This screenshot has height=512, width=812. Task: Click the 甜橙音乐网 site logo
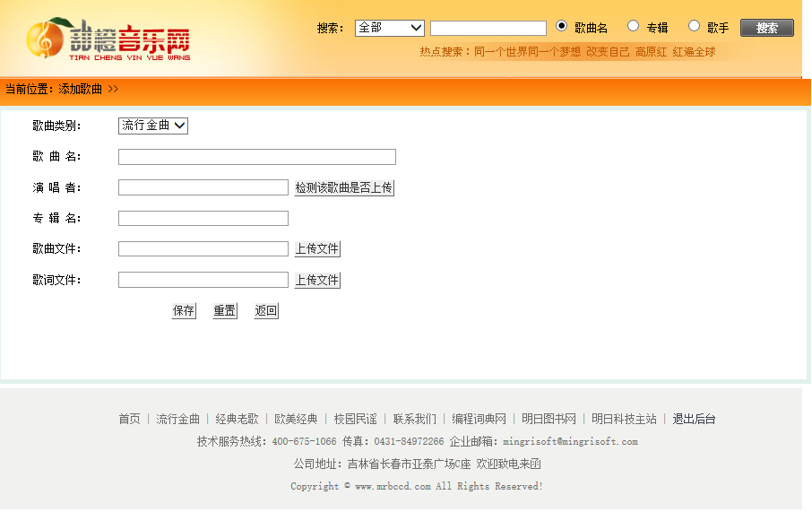(x=109, y=39)
